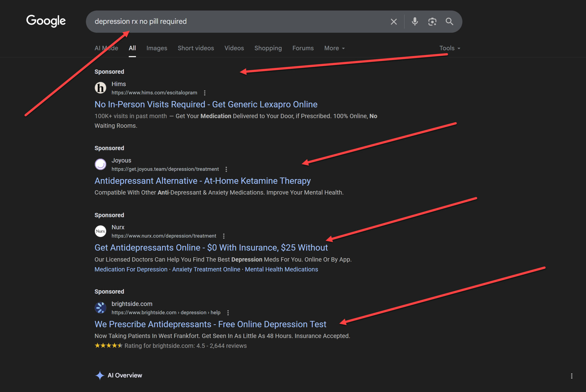
Task: Click the Joyous advertiser name
Action: pyautogui.click(x=121, y=161)
